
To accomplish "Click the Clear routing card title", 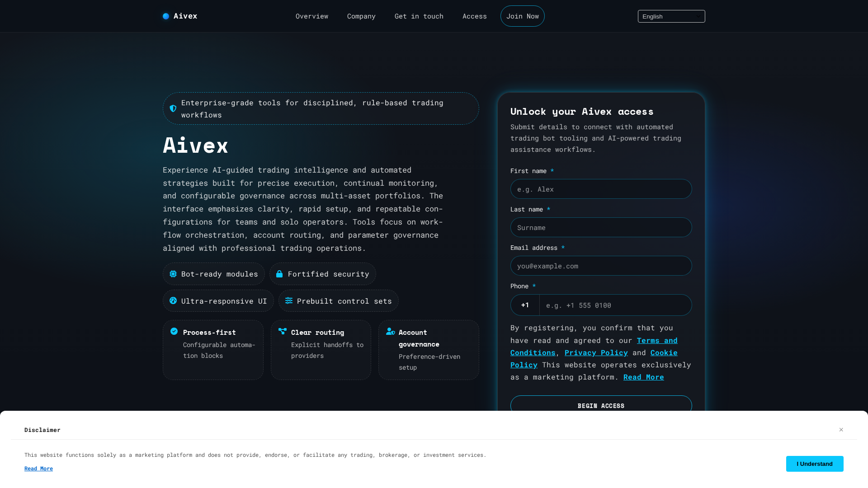I will click(317, 333).
